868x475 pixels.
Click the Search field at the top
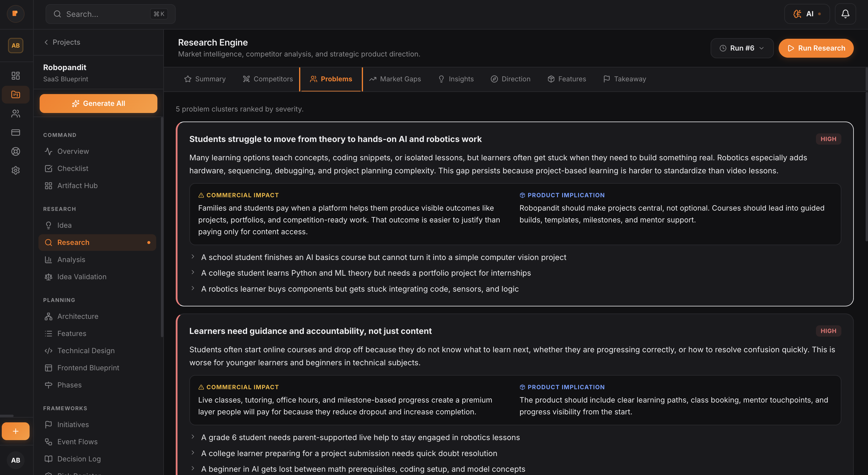(x=110, y=14)
